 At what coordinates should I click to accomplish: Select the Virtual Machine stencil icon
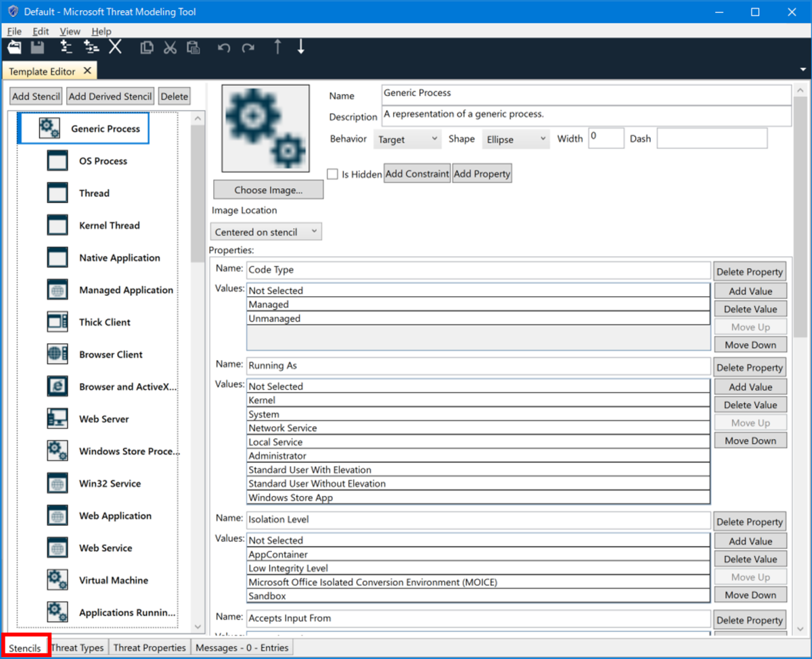[58, 580]
